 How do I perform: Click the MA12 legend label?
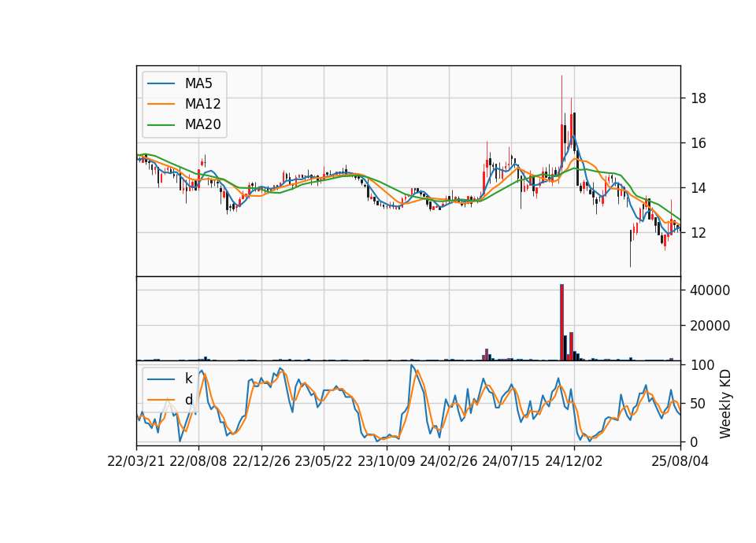[202, 104]
